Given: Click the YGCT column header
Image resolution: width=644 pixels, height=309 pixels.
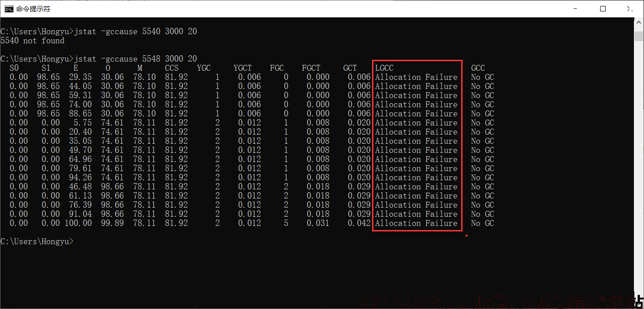Looking at the screenshot, I should (x=243, y=68).
